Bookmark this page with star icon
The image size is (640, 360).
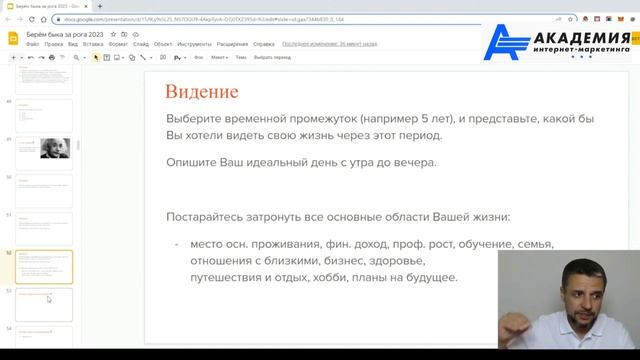click(570, 19)
